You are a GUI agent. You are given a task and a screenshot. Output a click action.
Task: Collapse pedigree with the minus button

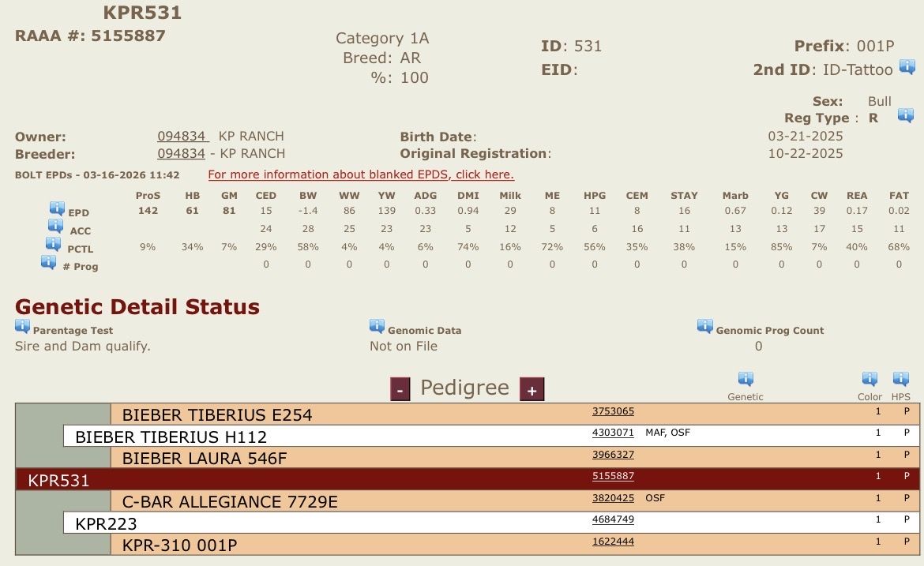(x=400, y=389)
